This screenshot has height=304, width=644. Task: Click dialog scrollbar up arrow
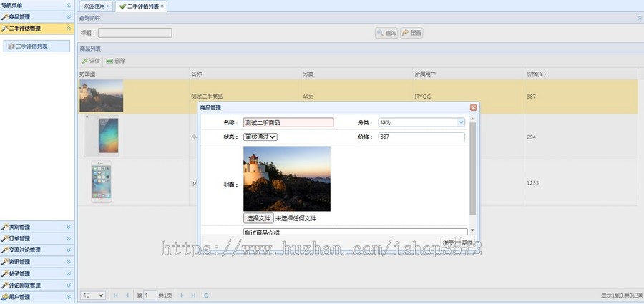click(472, 119)
